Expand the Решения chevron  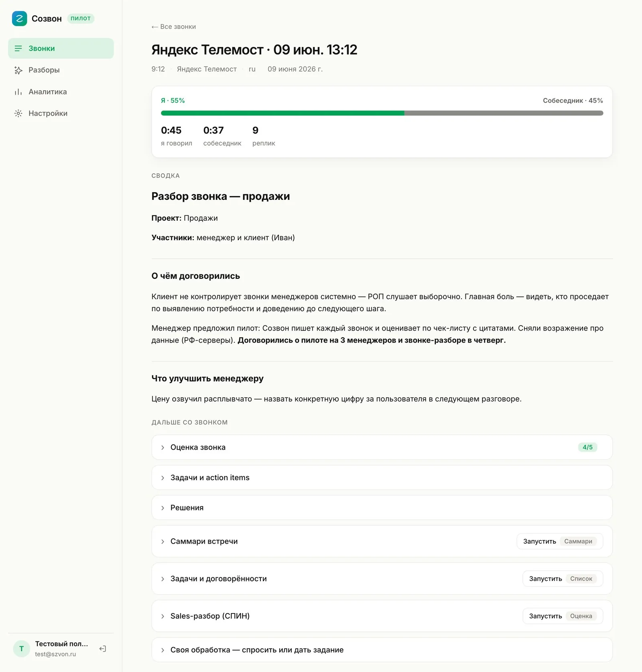163,508
